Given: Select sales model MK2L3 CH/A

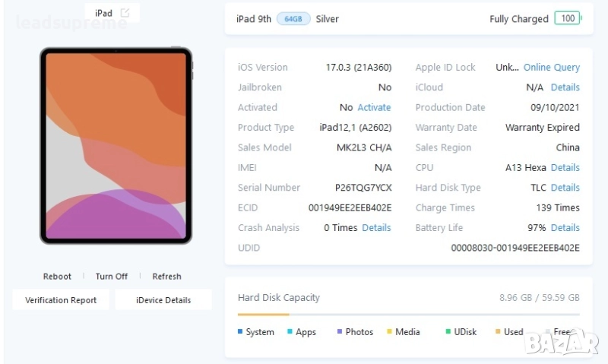Looking at the screenshot, I should [364, 147].
